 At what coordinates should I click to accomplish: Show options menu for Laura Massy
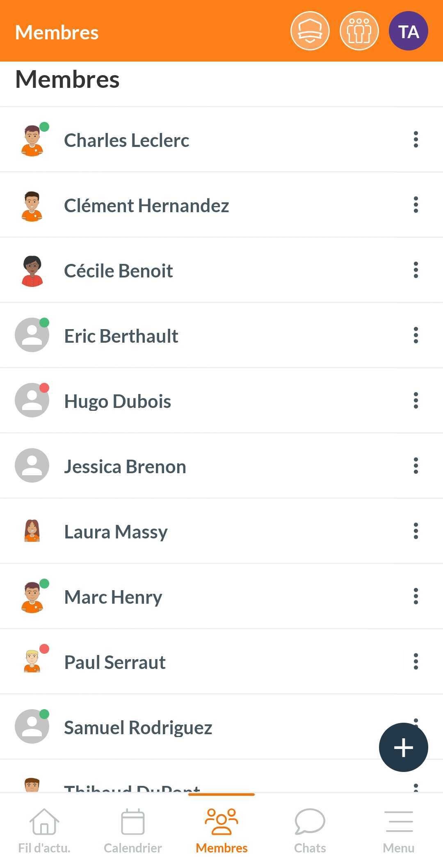416,531
